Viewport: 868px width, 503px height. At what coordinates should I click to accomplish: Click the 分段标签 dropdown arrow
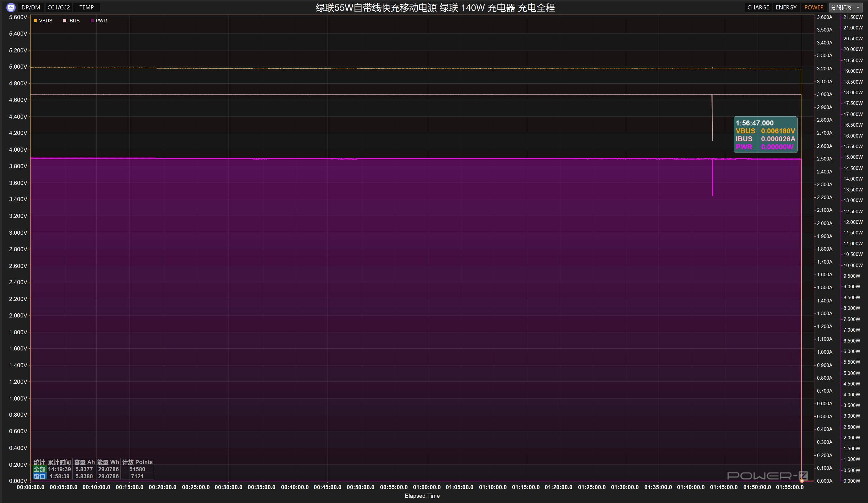858,8
